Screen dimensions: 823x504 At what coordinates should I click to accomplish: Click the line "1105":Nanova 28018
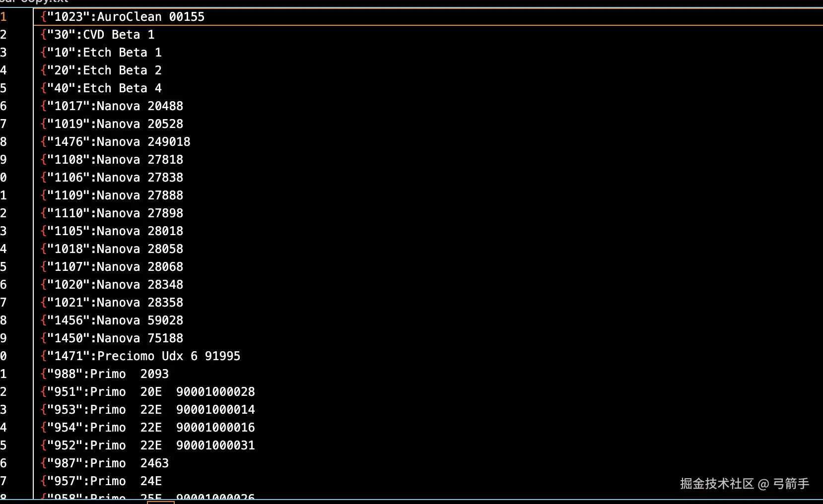112,231
